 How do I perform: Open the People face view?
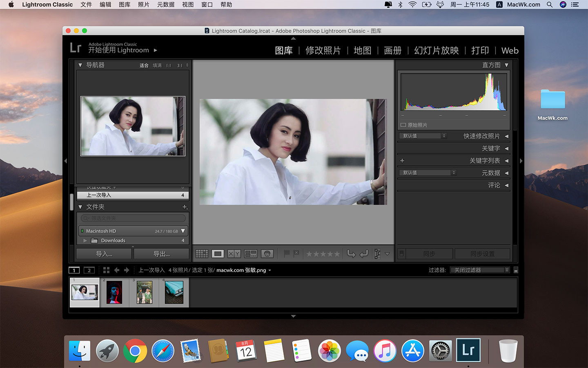[267, 254]
